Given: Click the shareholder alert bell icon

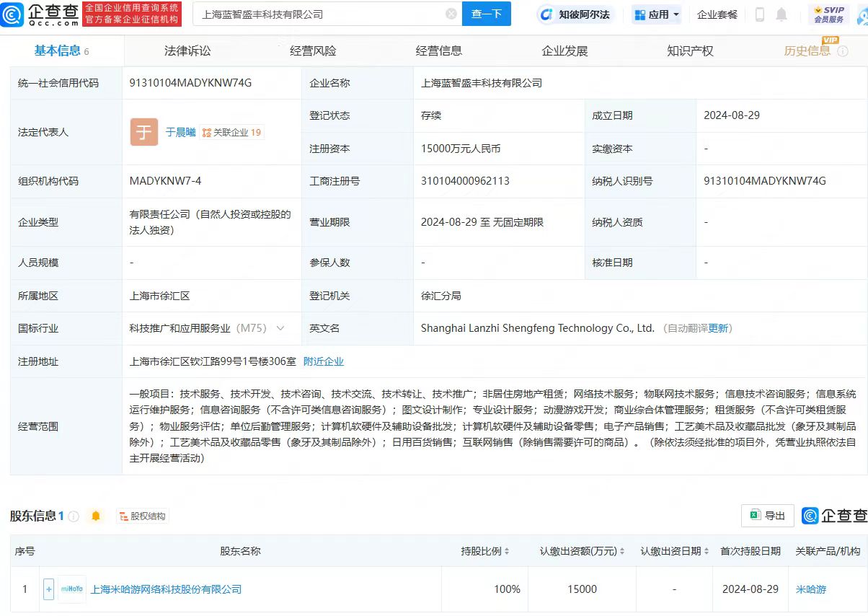Looking at the screenshot, I should tap(96, 516).
